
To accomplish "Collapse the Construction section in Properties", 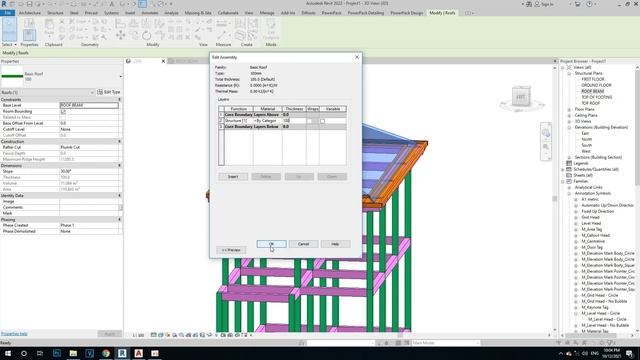I will 120,141.
